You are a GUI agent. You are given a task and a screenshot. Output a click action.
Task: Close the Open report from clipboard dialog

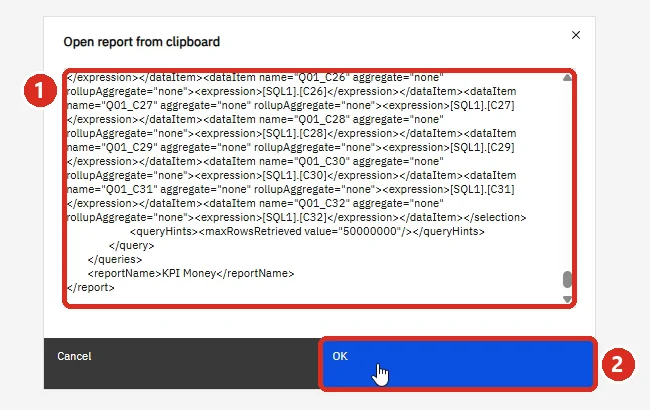coord(576,35)
